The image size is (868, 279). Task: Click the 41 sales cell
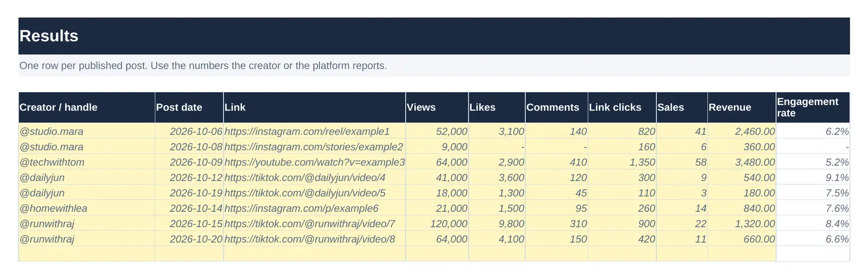tap(682, 131)
